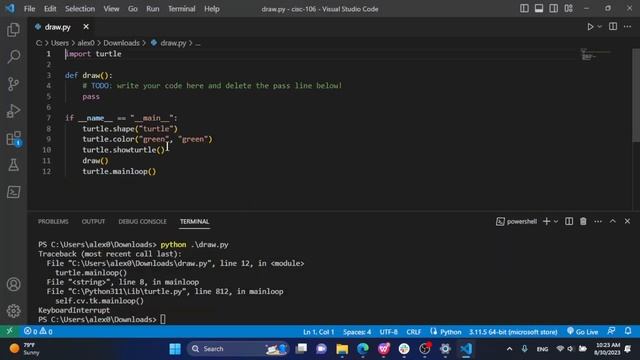The height and width of the screenshot is (360, 640).
Task: Open Customize Layout button in title bar
Action: 568,9
